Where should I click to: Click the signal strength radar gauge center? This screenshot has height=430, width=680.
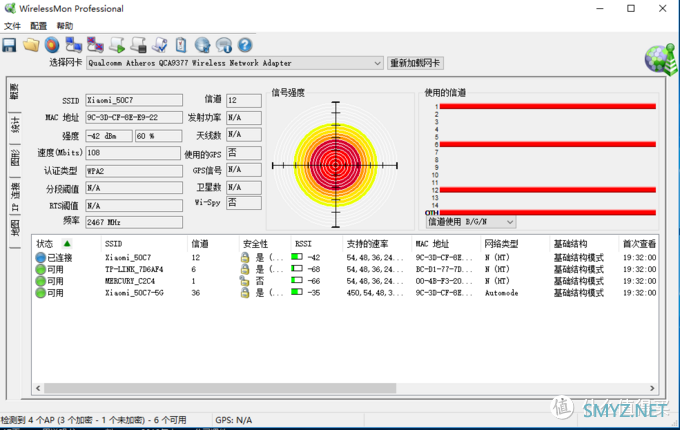[335, 165]
